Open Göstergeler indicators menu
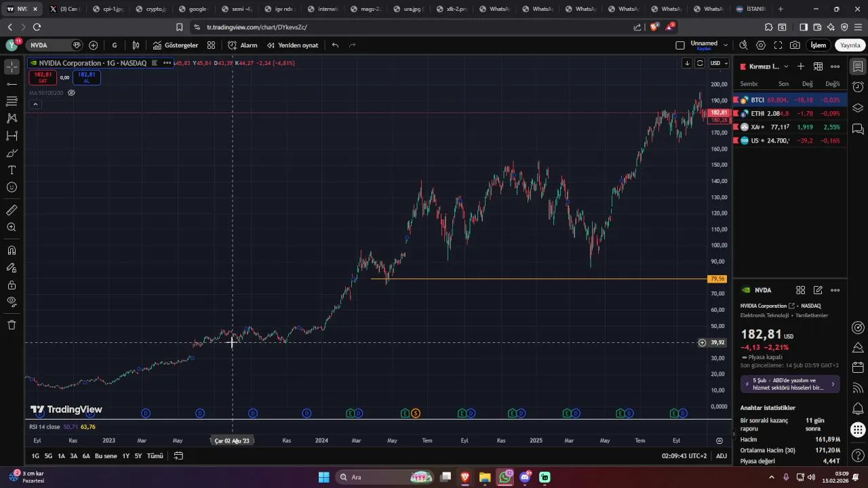The height and width of the screenshot is (488, 868). point(175,45)
